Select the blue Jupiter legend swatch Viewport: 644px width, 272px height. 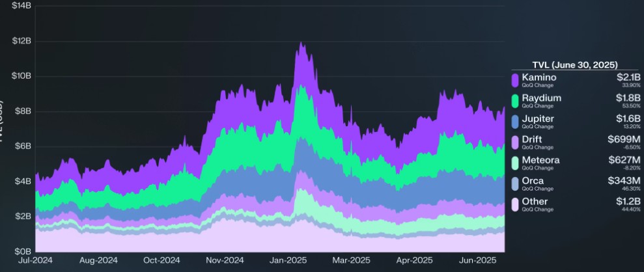tap(515, 122)
